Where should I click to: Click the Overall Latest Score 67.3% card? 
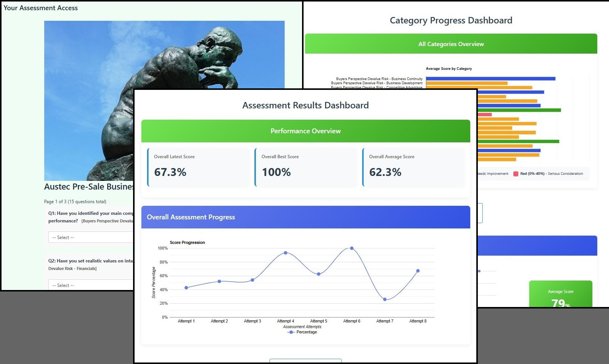(198, 167)
